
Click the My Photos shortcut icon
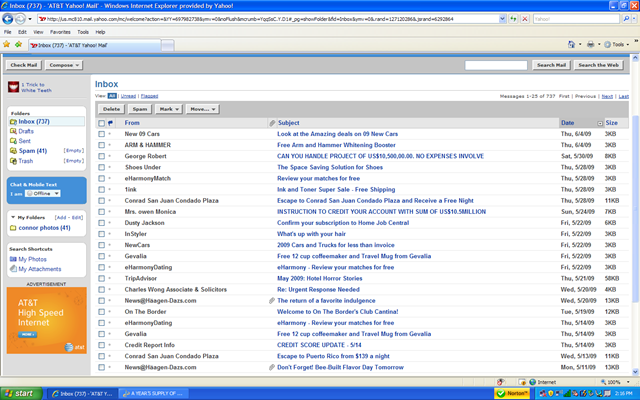pyautogui.click(x=13, y=259)
